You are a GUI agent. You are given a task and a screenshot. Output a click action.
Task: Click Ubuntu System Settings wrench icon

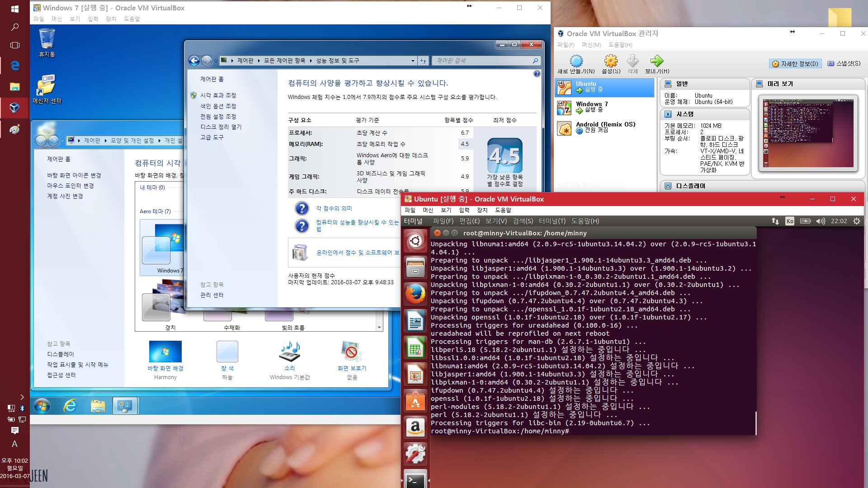(415, 454)
